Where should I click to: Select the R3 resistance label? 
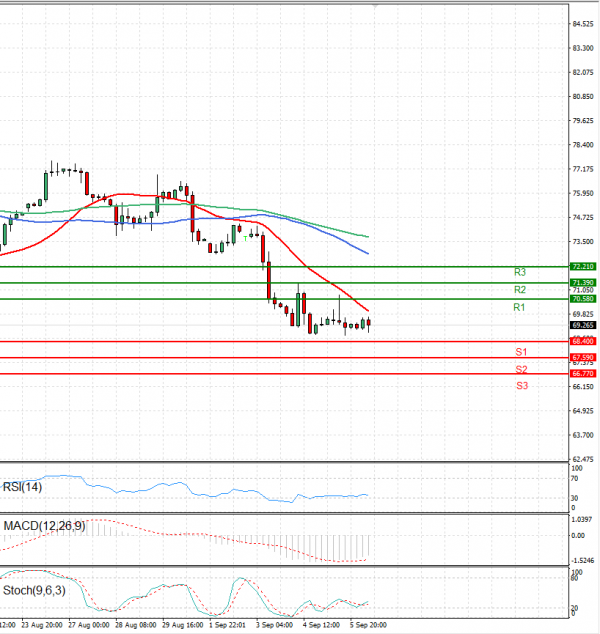pyautogui.click(x=520, y=272)
